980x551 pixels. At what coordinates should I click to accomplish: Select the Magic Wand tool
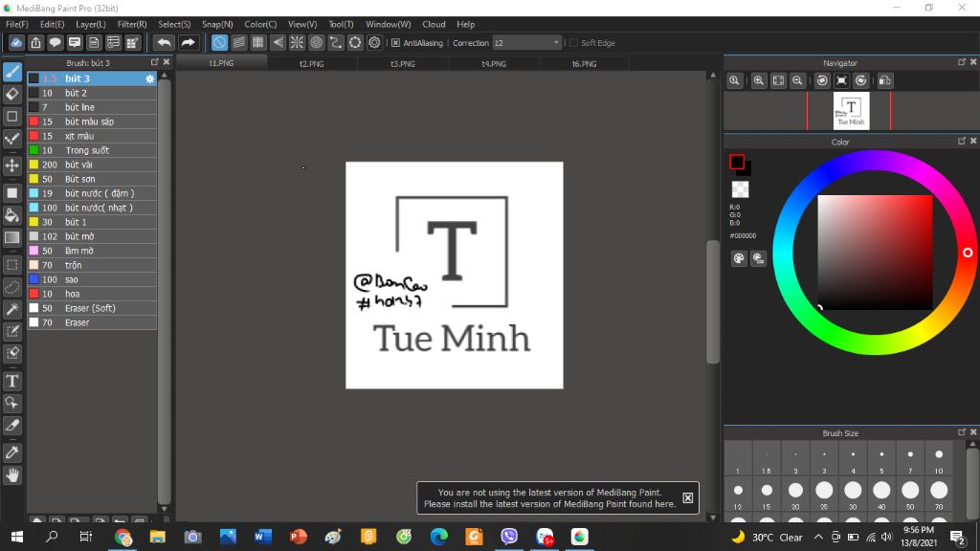[11, 309]
